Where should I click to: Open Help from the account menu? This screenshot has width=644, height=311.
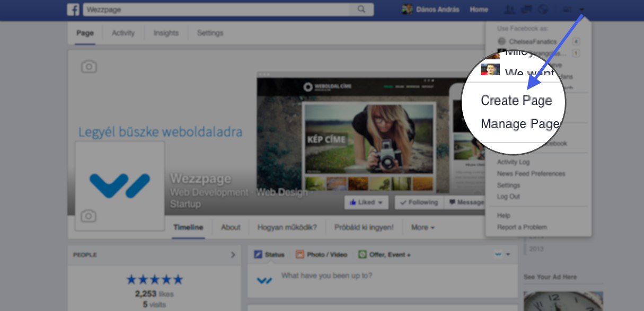[x=504, y=216]
